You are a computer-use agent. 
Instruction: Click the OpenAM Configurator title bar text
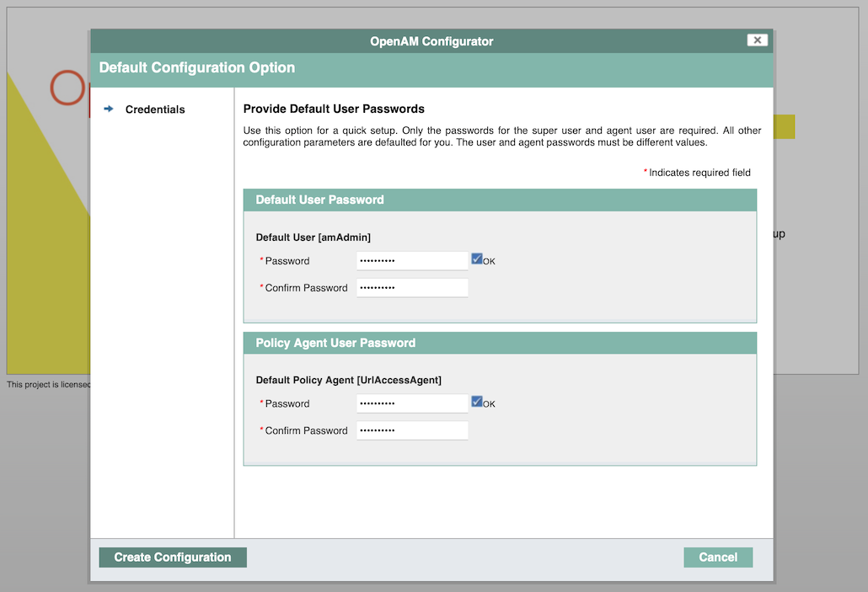pos(431,41)
